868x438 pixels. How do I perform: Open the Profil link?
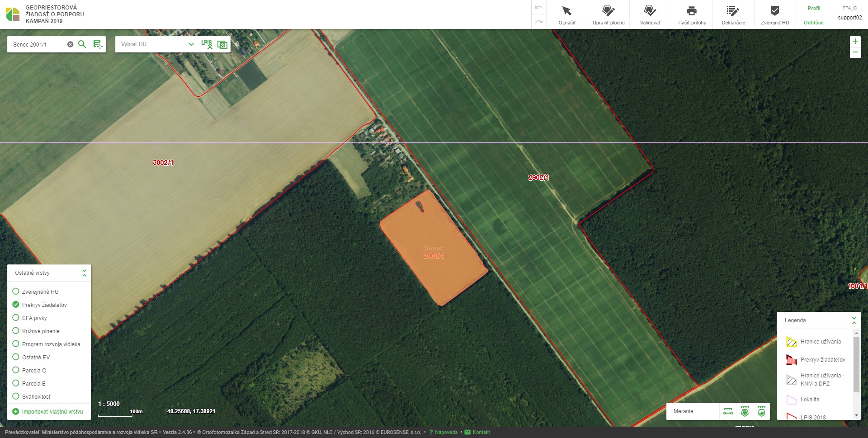[x=814, y=8]
